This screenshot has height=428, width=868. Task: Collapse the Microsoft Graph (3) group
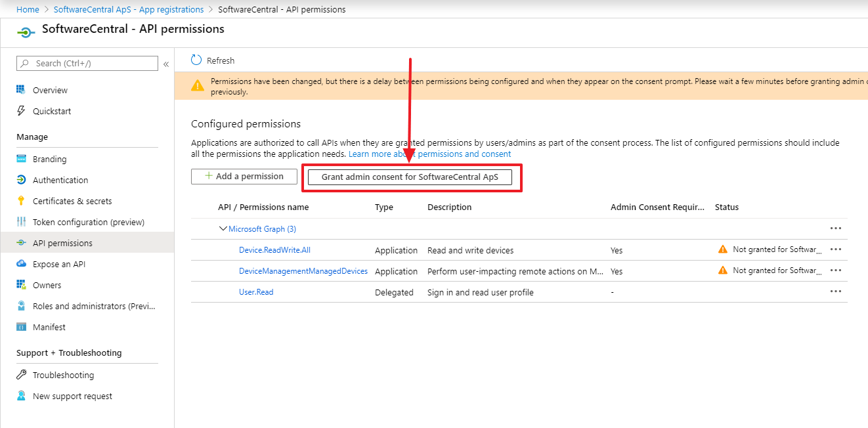click(x=223, y=229)
